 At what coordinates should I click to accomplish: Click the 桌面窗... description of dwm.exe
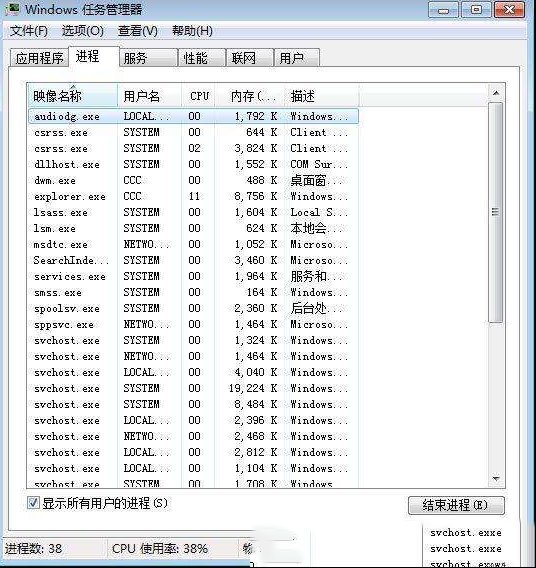point(316,180)
